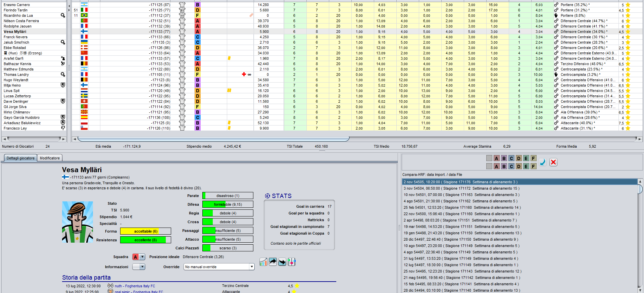The height and width of the screenshot is (293, 644).
Task: Expand left panel with the splitter right arrow
Action: [69, 10]
